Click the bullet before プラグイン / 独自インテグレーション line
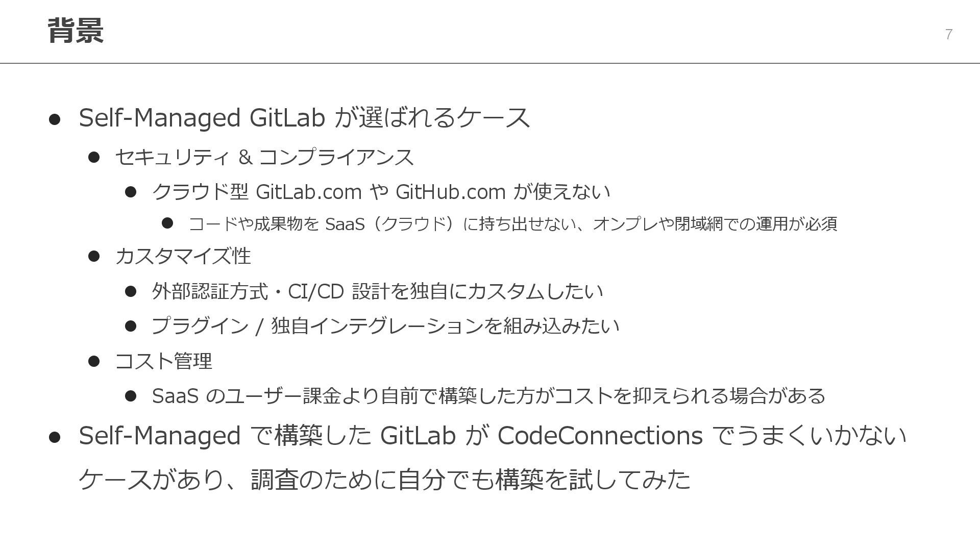 tap(131, 326)
